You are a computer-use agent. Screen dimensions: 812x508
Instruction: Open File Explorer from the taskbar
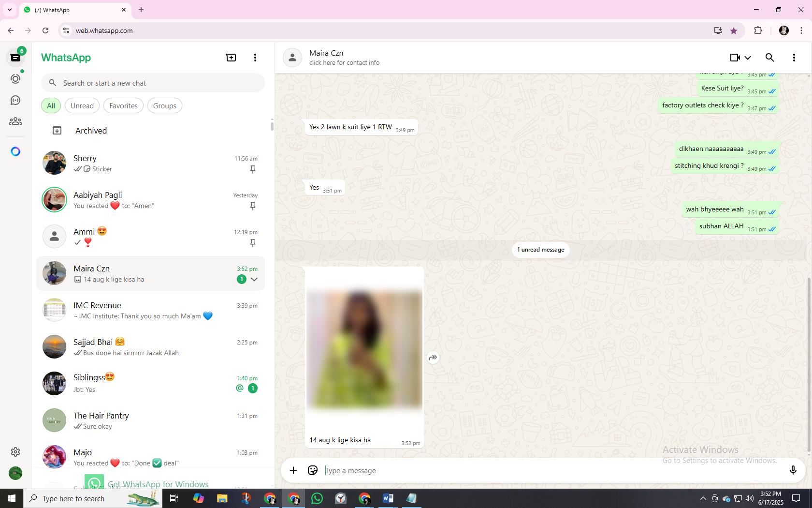tap(222, 498)
